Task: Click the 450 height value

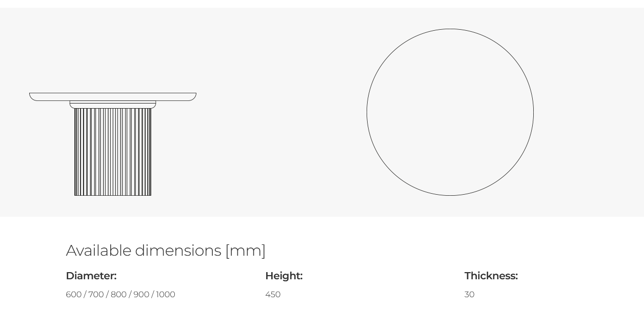Action: (273, 295)
